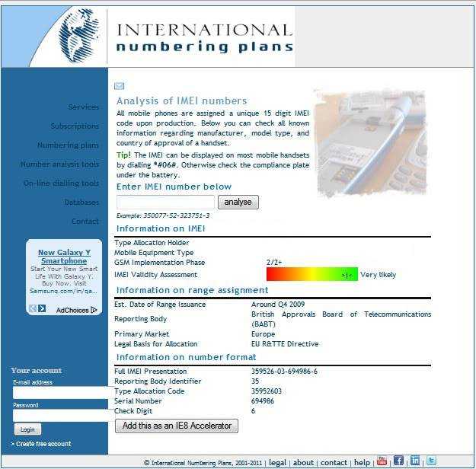476x469 pixels.
Task: Go to previous ad with left arrow
Action: pyautogui.click(x=33, y=308)
